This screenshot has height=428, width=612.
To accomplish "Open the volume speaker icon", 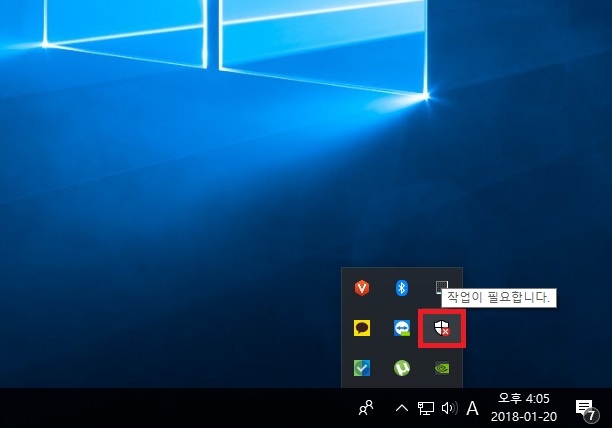I will click(x=450, y=408).
